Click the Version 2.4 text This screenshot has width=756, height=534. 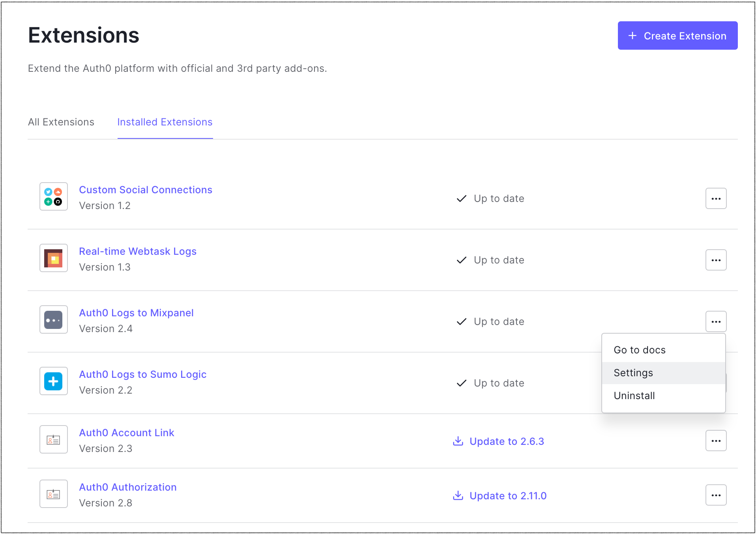tap(106, 329)
